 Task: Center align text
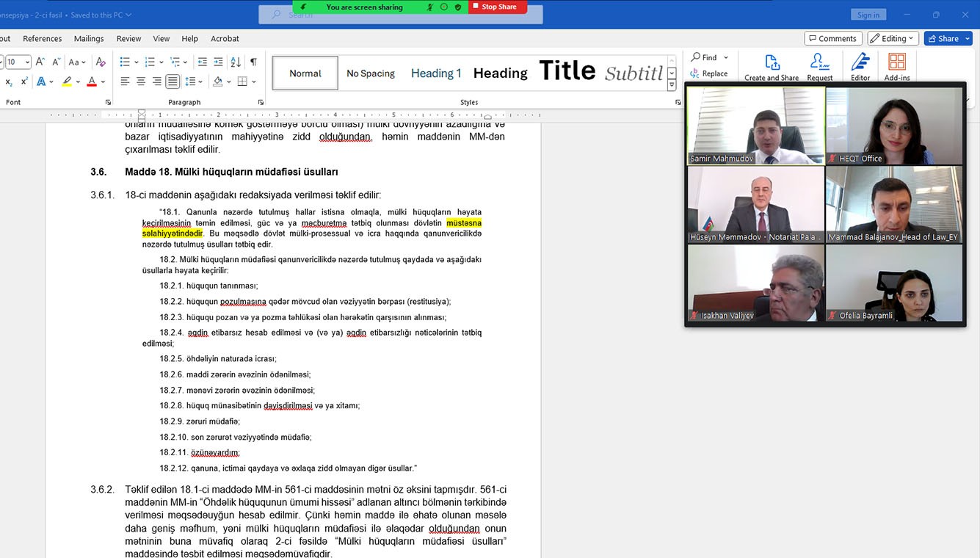tap(141, 81)
